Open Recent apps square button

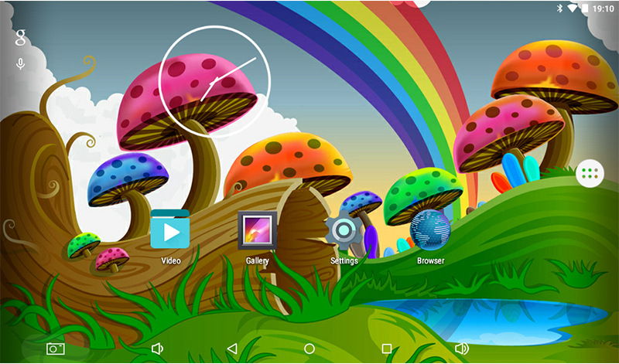pos(387,349)
